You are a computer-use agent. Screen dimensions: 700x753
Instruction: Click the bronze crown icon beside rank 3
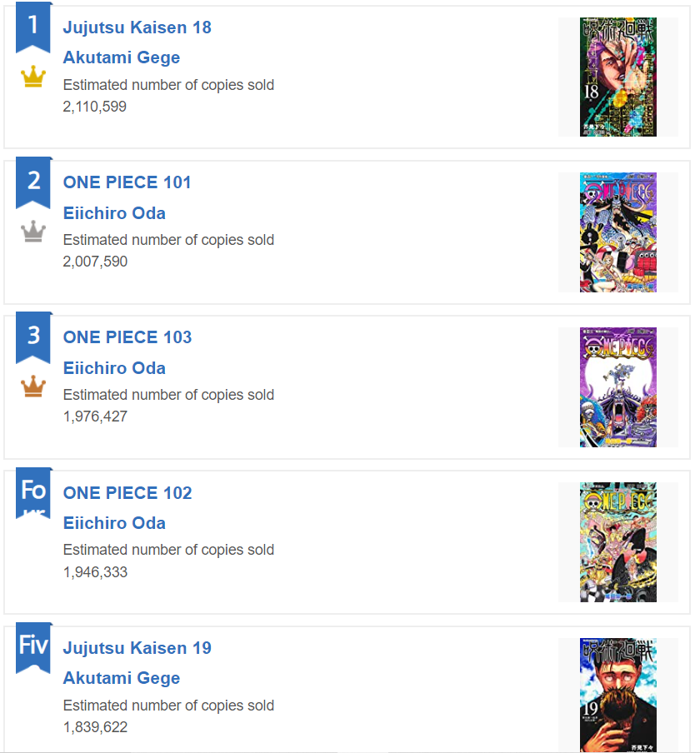click(x=32, y=388)
